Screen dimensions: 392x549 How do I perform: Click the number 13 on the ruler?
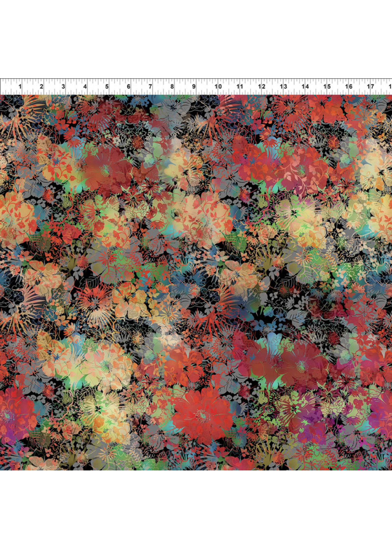(x=283, y=86)
